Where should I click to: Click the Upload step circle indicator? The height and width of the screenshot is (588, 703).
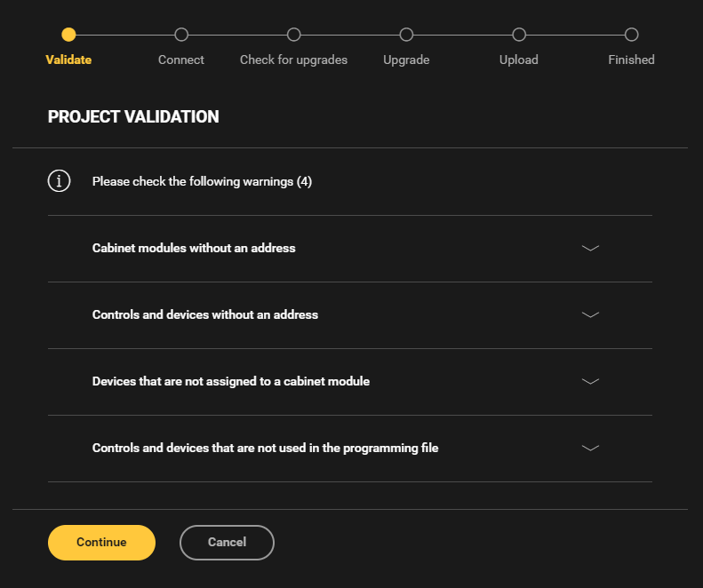519,35
